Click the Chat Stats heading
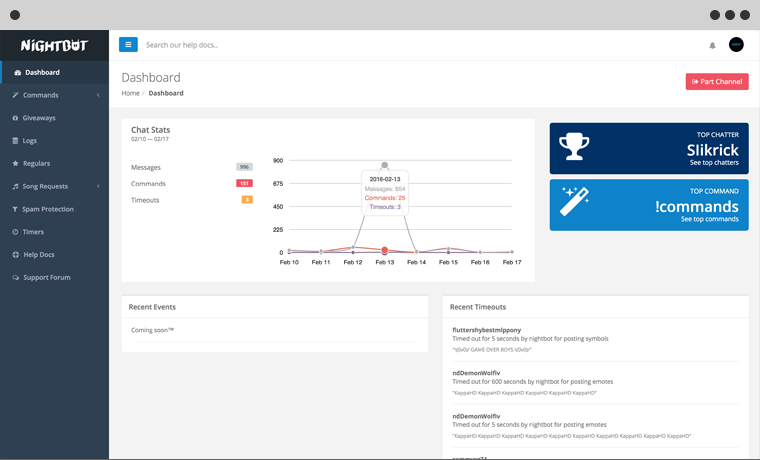This screenshot has height=460, width=760. click(150, 130)
